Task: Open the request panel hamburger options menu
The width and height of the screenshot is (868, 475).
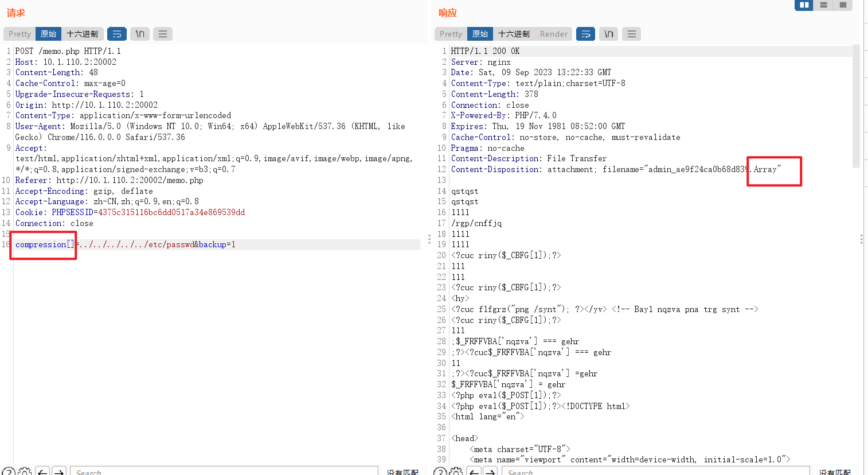Action: 163,34
